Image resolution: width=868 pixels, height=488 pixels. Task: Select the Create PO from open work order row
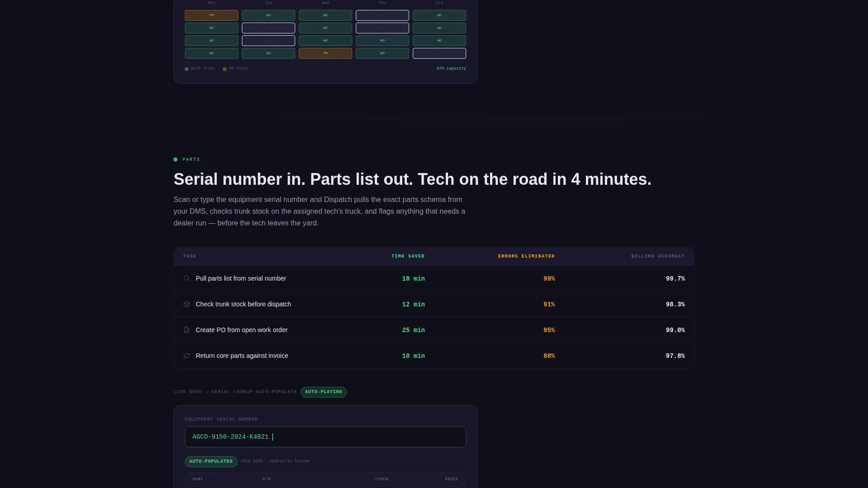tap(434, 330)
